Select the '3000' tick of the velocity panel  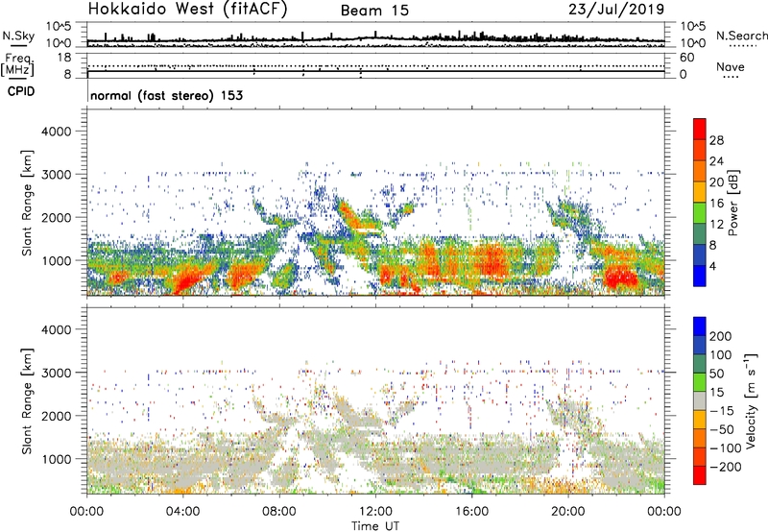tap(56, 373)
